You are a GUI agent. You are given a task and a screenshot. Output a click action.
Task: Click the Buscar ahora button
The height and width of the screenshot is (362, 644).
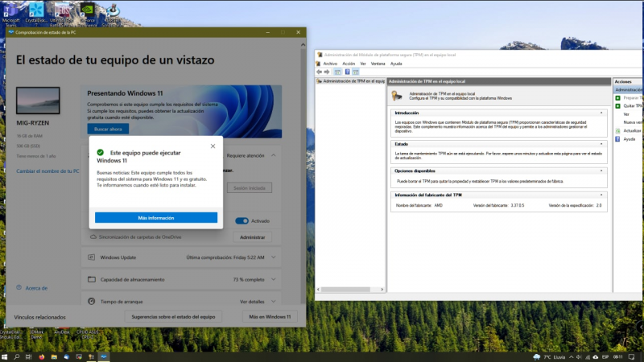point(108,129)
